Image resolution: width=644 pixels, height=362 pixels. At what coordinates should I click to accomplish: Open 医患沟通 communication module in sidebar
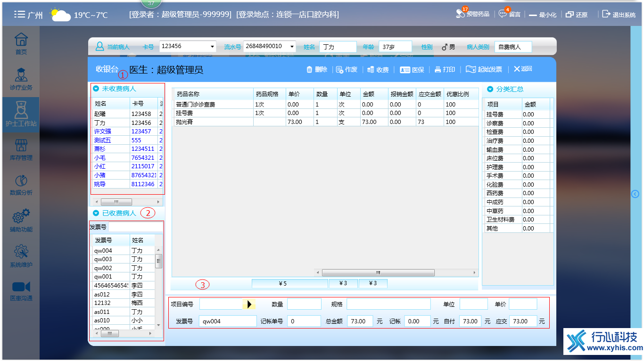point(20,289)
